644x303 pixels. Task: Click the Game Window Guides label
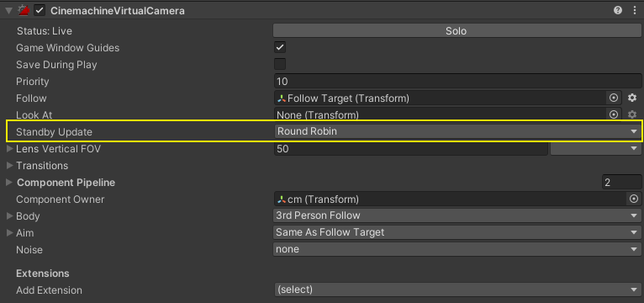68,48
